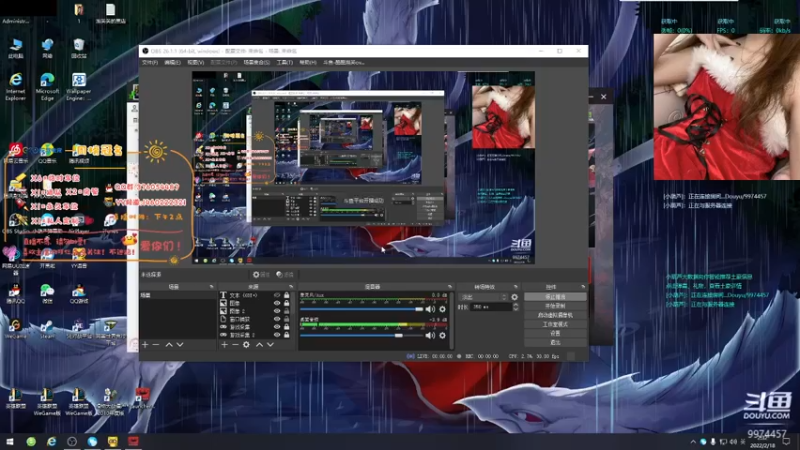Undock the Controls panel via header icon

(583, 287)
